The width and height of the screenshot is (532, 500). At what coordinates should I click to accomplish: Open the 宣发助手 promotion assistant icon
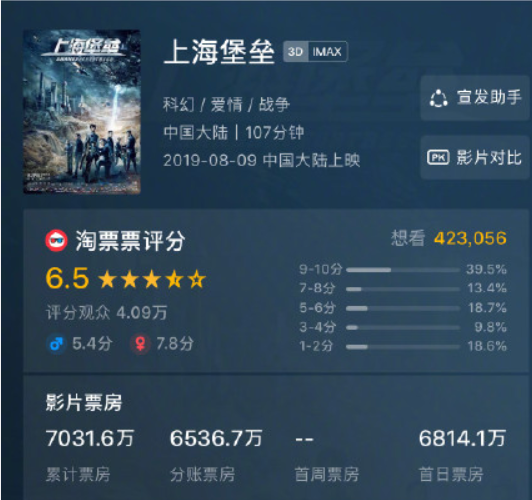point(438,98)
